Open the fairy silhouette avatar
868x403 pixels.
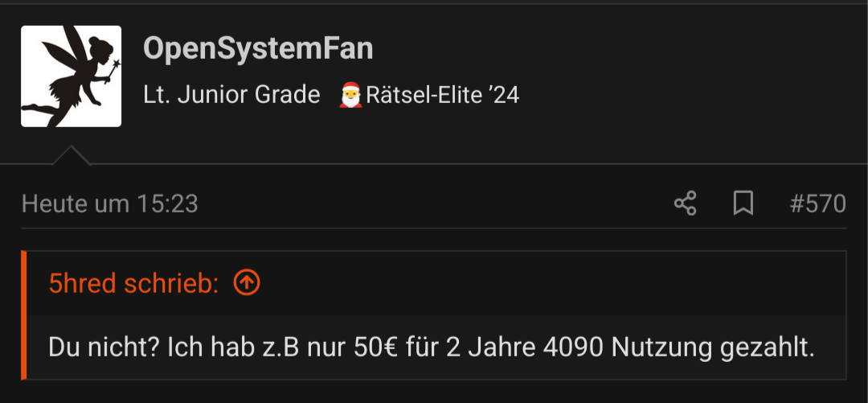pos(71,76)
